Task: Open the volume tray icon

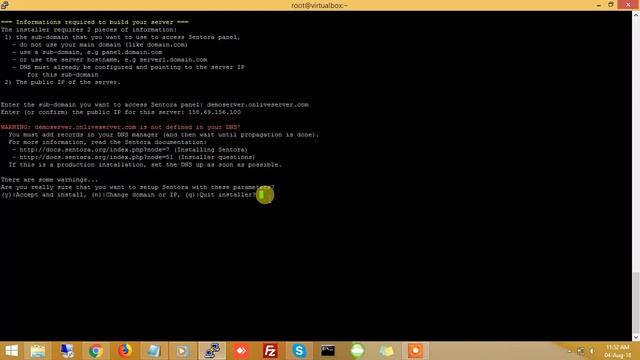Action: pyautogui.click(x=592, y=351)
